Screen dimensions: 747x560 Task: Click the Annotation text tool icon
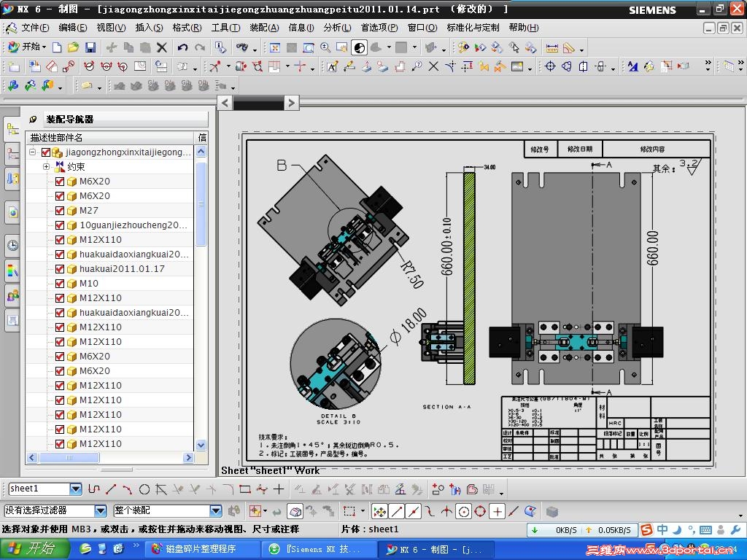pyautogui.click(x=332, y=66)
